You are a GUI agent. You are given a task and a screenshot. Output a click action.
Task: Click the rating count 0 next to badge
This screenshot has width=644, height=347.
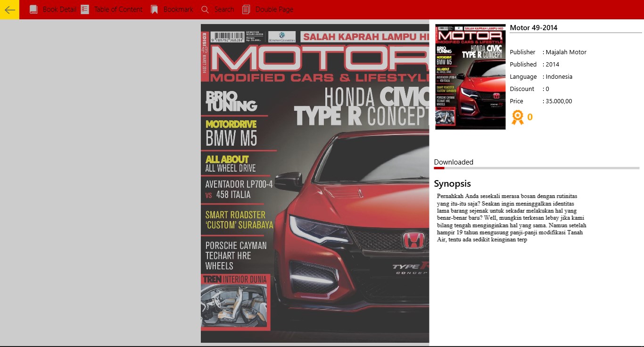click(x=530, y=117)
